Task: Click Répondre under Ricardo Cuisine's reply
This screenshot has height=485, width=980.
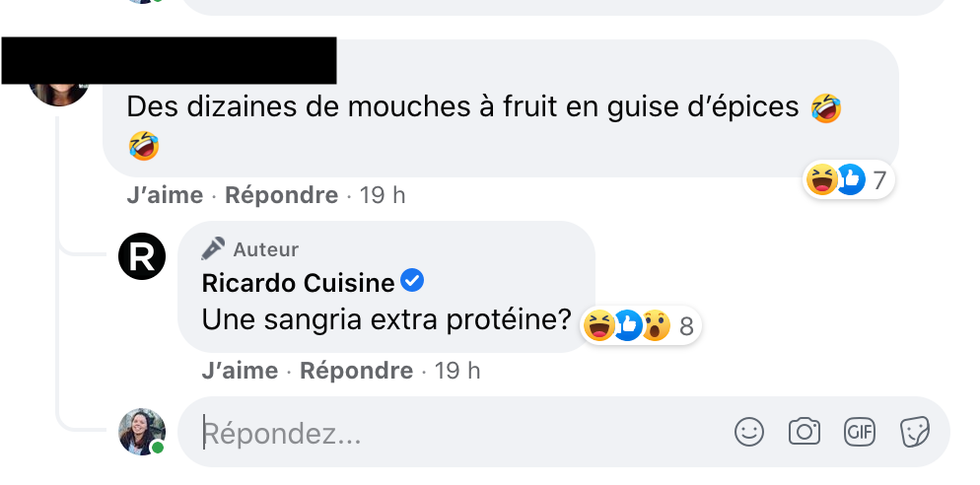Action: (x=356, y=371)
